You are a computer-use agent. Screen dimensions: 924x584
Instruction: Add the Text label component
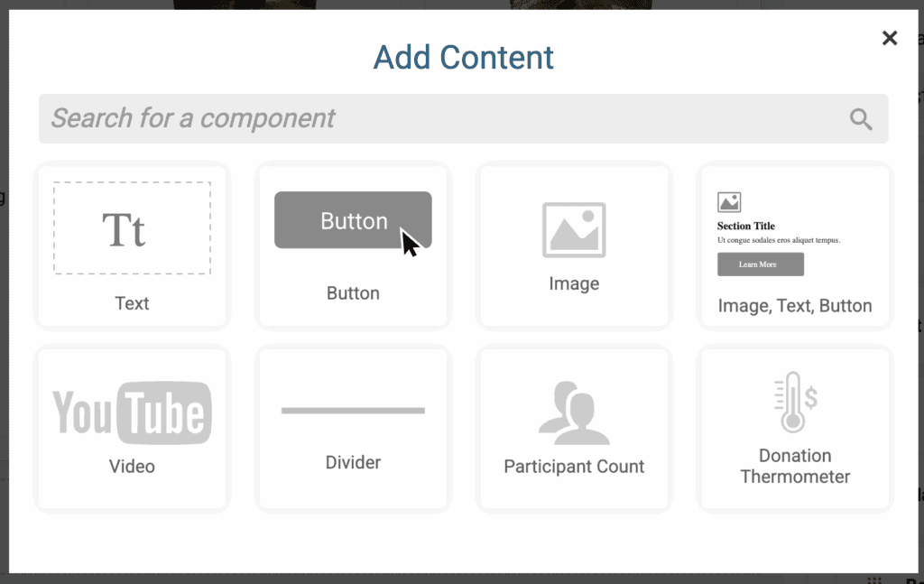tap(132, 303)
